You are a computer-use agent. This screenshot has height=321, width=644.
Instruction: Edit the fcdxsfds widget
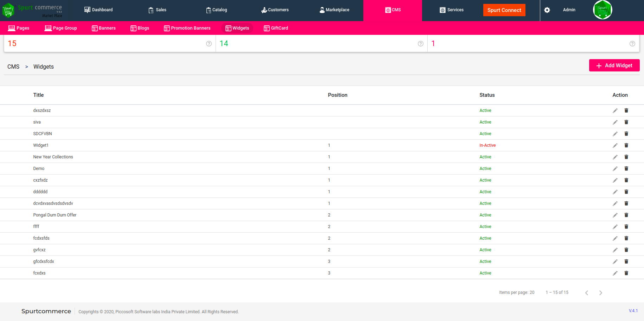pos(615,238)
